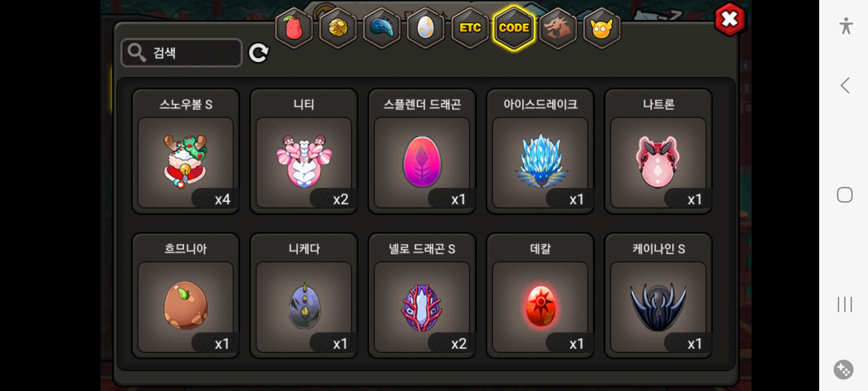868x391 pixels.
Task: Pick the 아이스드레이크 ice crystal egg
Action: point(540,151)
